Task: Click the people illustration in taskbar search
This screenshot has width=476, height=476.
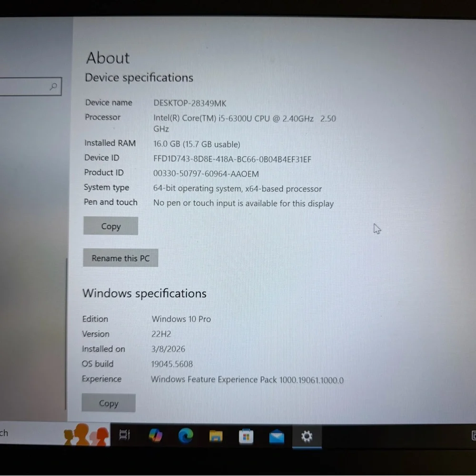Action: [x=87, y=435]
